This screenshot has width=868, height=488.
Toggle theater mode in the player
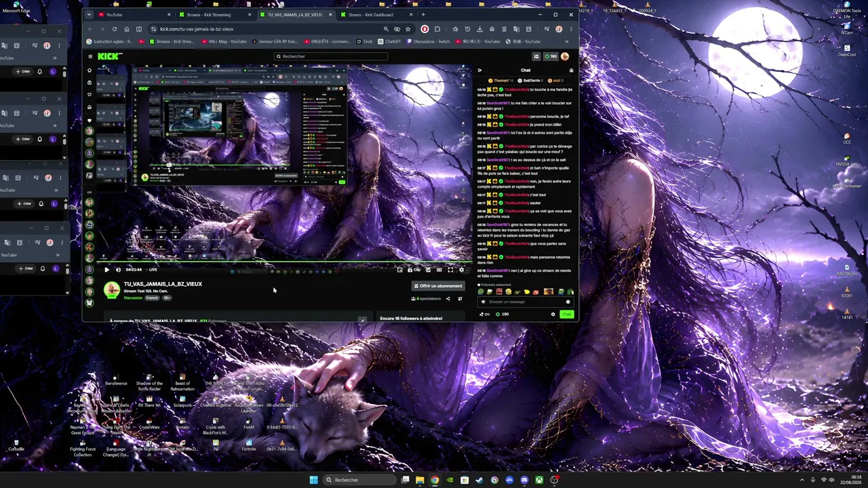(x=439, y=270)
